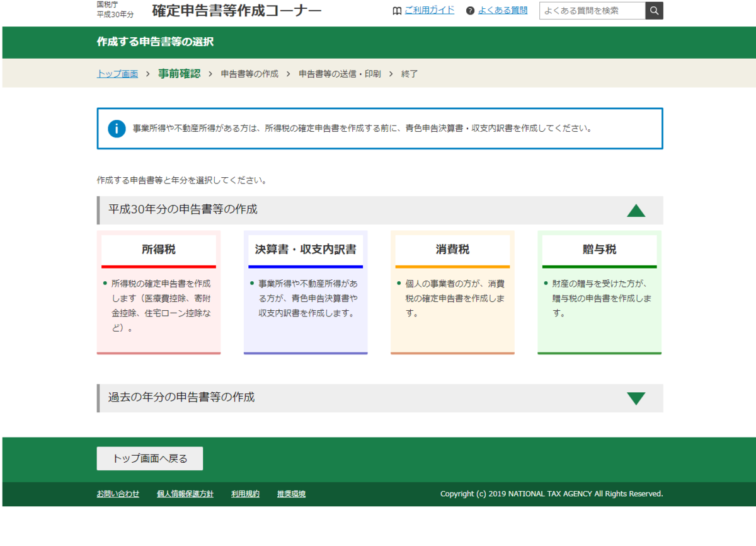Viewport: 756px width, 546px height.
Task: Select the 決算書・収支内訳書 card
Action: coord(306,293)
